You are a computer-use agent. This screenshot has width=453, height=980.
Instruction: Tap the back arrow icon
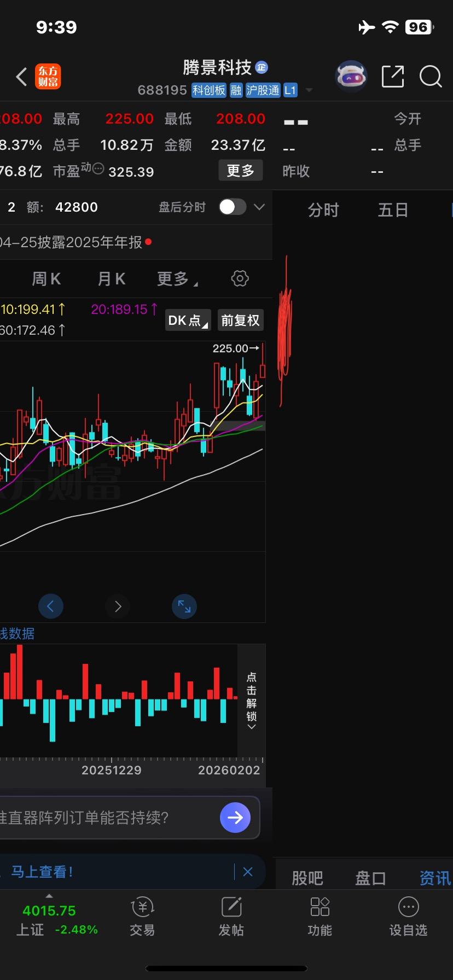pyautogui.click(x=21, y=77)
